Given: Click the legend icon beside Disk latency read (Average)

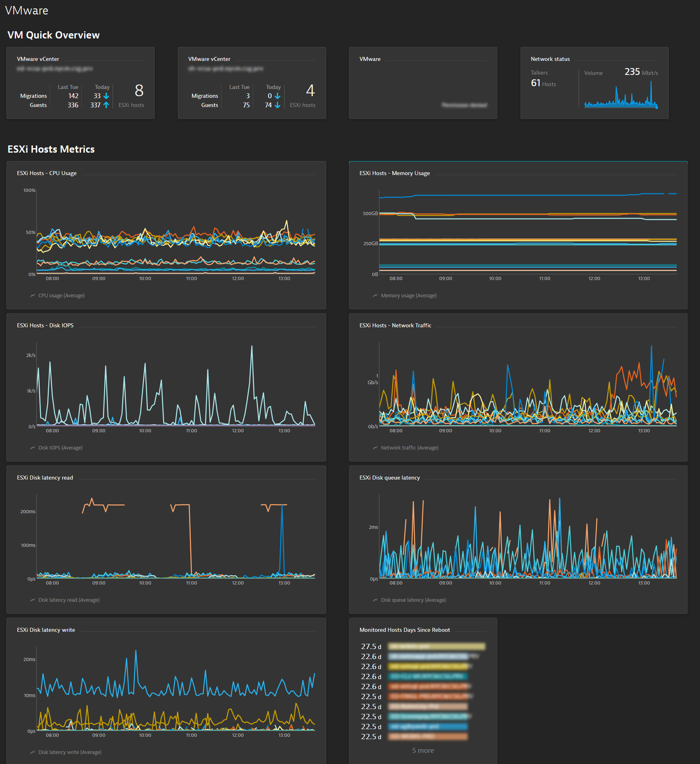Looking at the screenshot, I should coord(32,600).
